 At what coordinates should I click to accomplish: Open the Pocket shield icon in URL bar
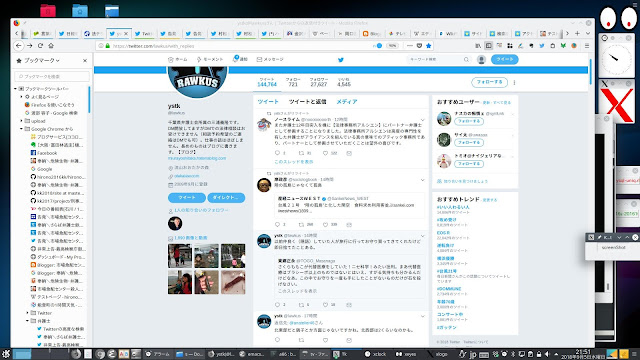coord(419,46)
